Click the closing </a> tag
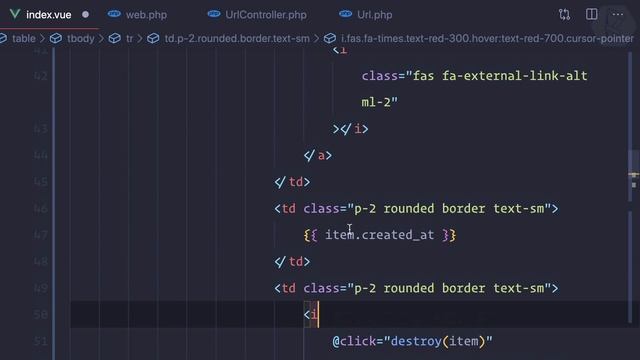The image size is (640, 360). pos(318,156)
